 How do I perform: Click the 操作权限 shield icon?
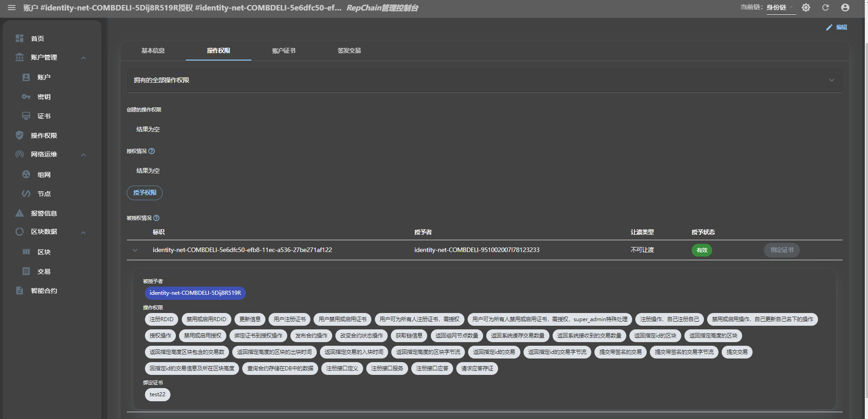20,135
